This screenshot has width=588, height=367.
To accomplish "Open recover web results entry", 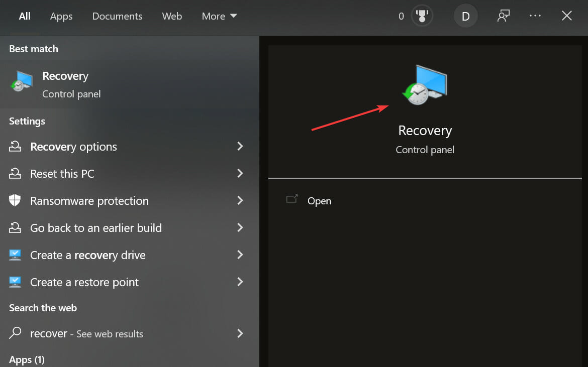I will tap(129, 333).
